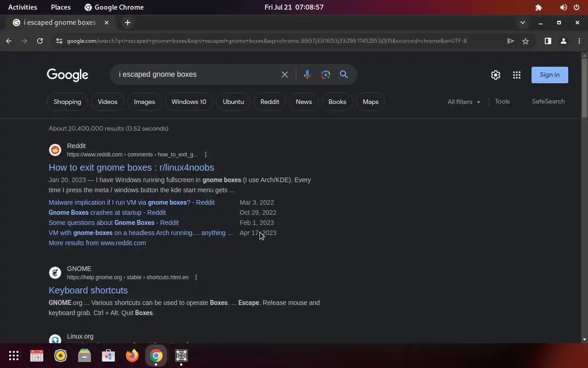Open Software store from the dock
Image resolution: width=588 pixels, height=368 pixels.
(108, 356)
